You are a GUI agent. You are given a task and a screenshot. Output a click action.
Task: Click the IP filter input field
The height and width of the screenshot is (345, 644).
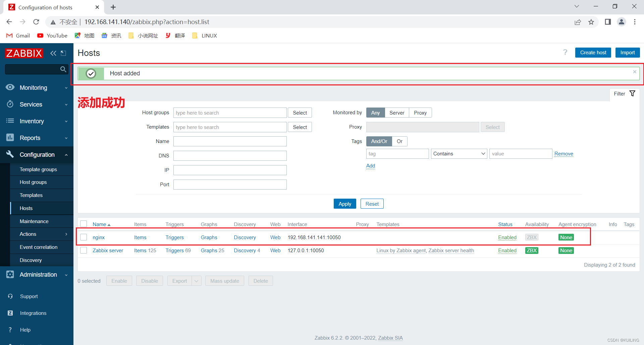click(230, 170)
